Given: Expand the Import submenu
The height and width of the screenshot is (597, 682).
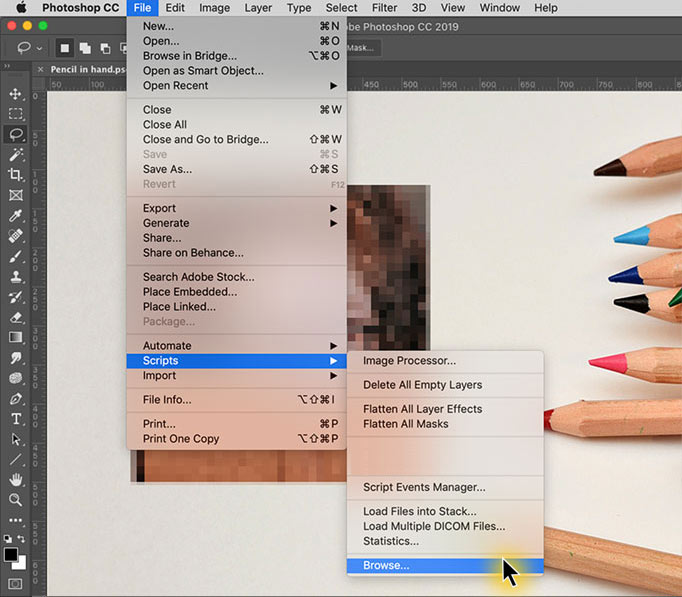Looking at the screenshot, I should [237, 375].
